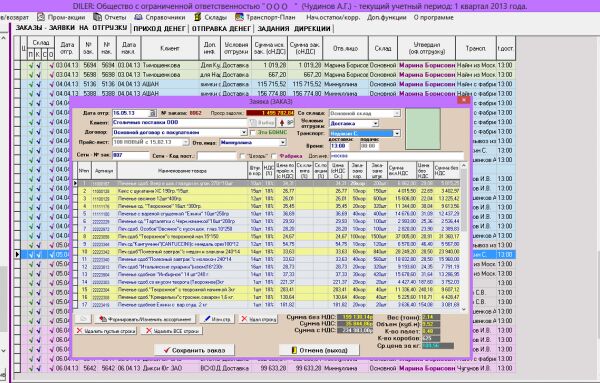Open the Справочники reference icon

click(x=138, y=17)
